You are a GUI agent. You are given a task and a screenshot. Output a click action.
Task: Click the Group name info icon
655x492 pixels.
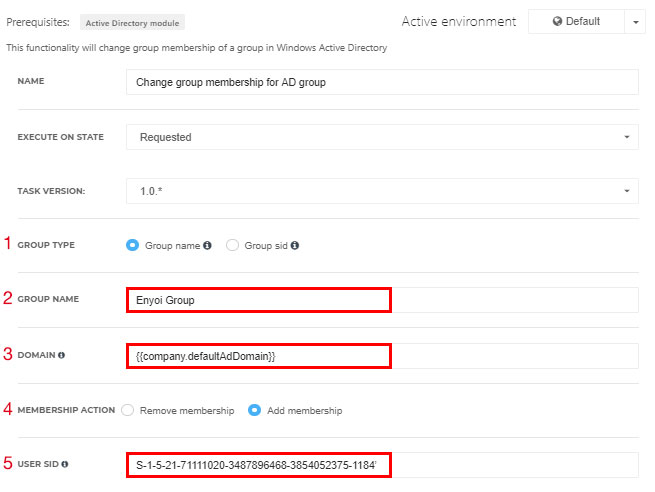[207, 246]
